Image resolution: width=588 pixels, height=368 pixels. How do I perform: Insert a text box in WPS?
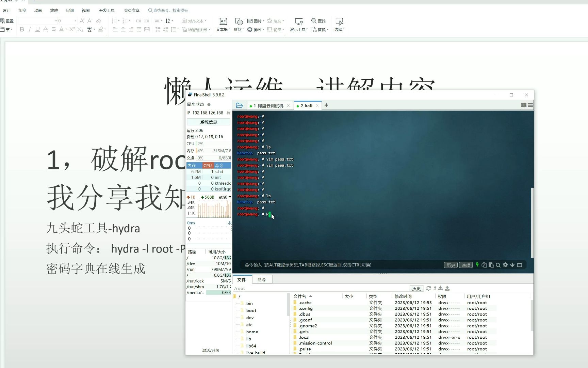tap(223, 25)
